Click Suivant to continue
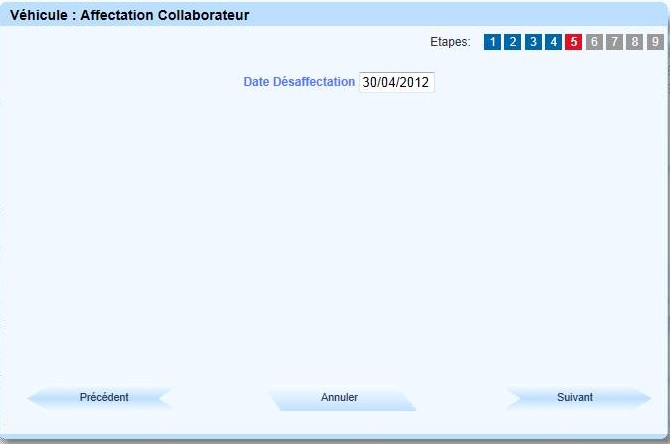The height and width of the screenshot is (444, 670). tap(575, 398)
